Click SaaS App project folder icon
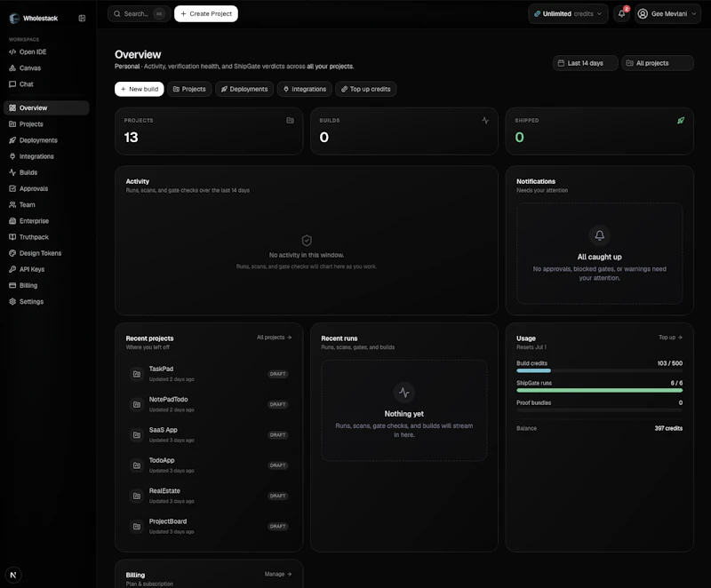Screen dimensions: 711x588 point(137,435)
